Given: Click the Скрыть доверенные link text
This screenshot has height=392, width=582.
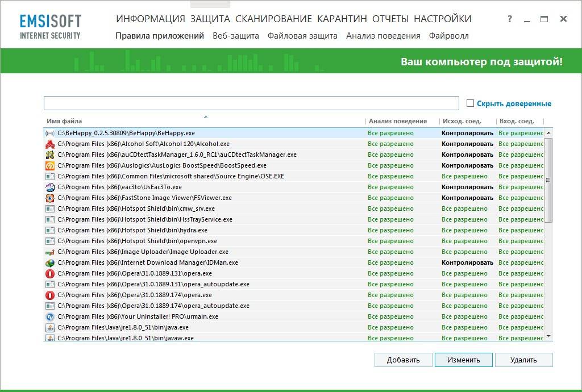Looking at the screenshot, I should click(514, 103).
